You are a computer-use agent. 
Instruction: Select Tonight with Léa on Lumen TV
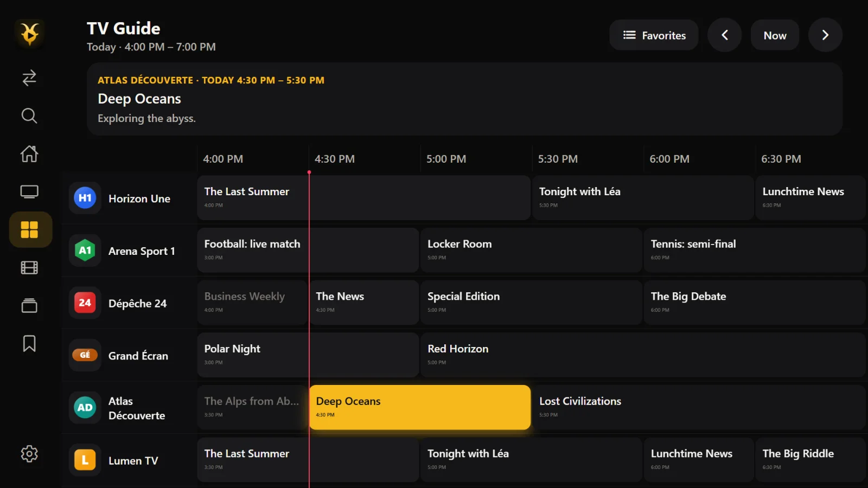point(531,460)
